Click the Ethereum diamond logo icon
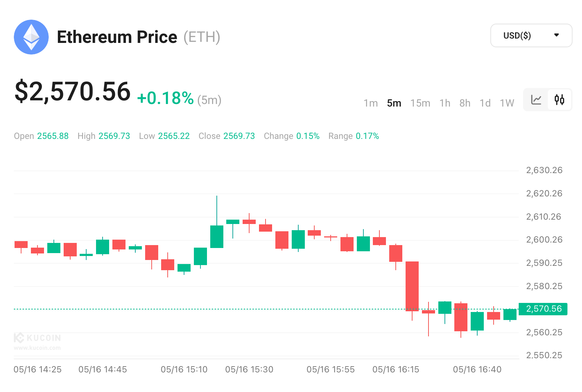 pos(31,37)
